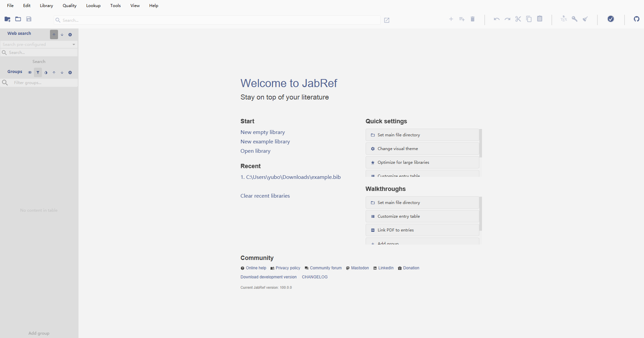
Task: Click the Donation link
Action: (x=409, y=268)
